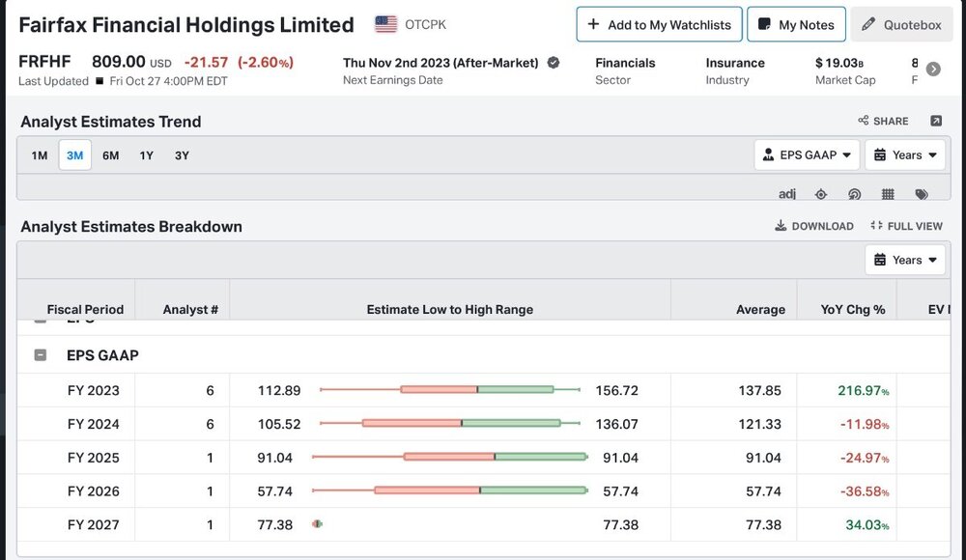
Task: Select the 1M time range tab
Action: (x=40, y=155)
